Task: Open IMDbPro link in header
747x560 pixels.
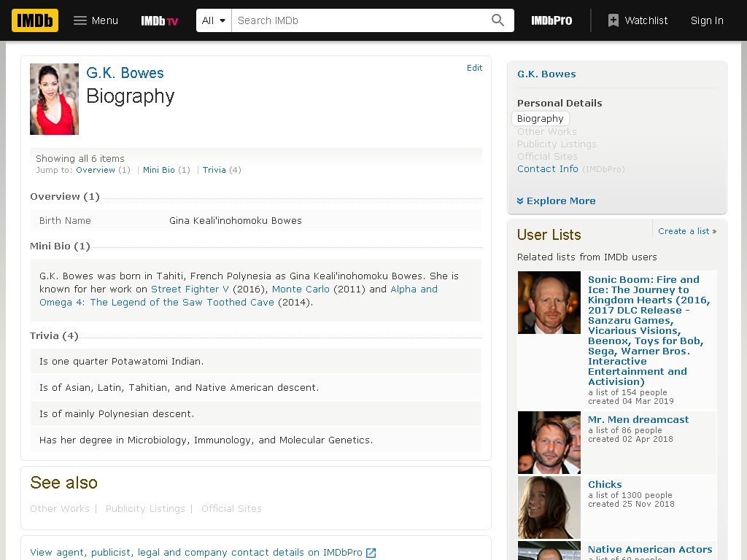Action: (551, 20)
